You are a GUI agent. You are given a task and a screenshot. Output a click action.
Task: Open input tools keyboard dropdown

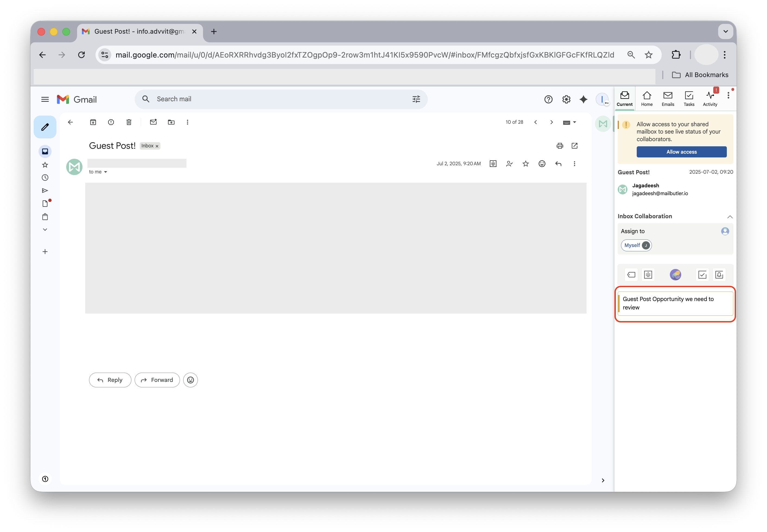pyautogui.click(x=569, y=122)
